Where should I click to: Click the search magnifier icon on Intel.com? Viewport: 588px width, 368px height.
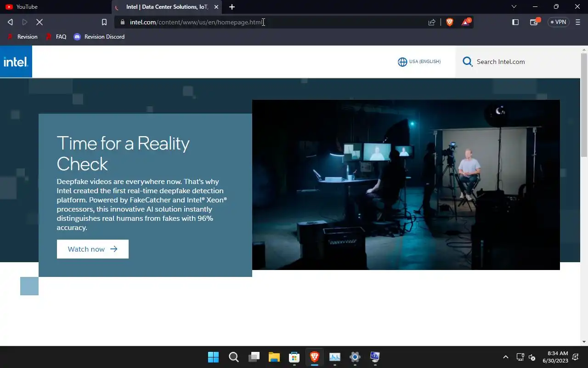(468, 62)
